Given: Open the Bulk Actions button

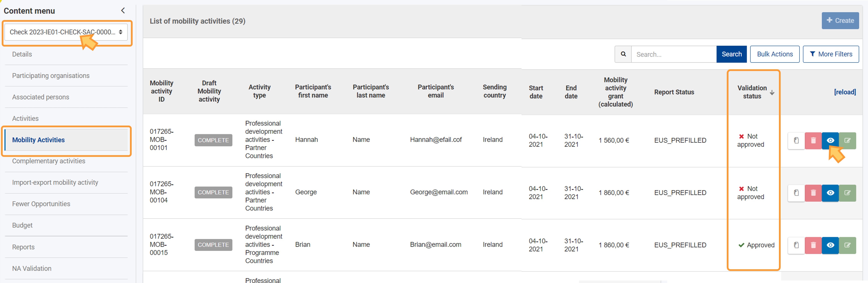Looking at the screenshot, I should pos(774,54).
